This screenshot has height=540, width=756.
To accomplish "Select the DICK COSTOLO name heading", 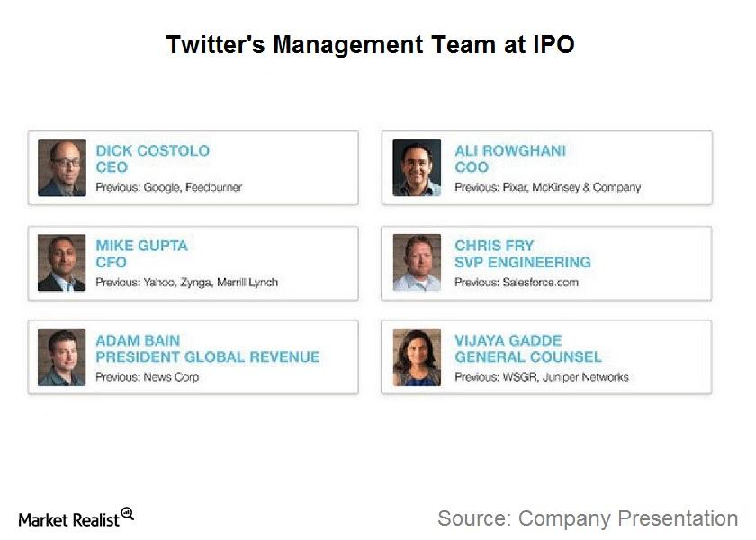I will coord(152,150).
